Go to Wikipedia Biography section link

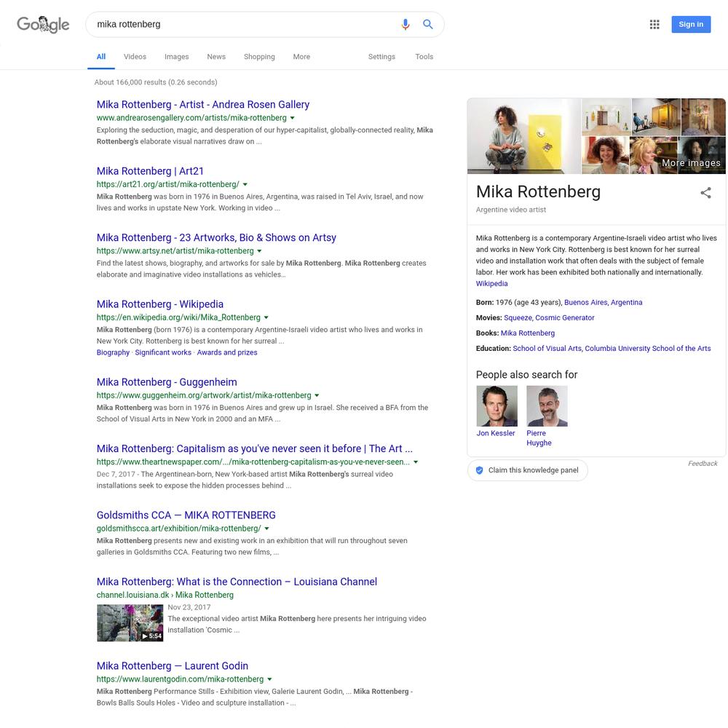113,352
